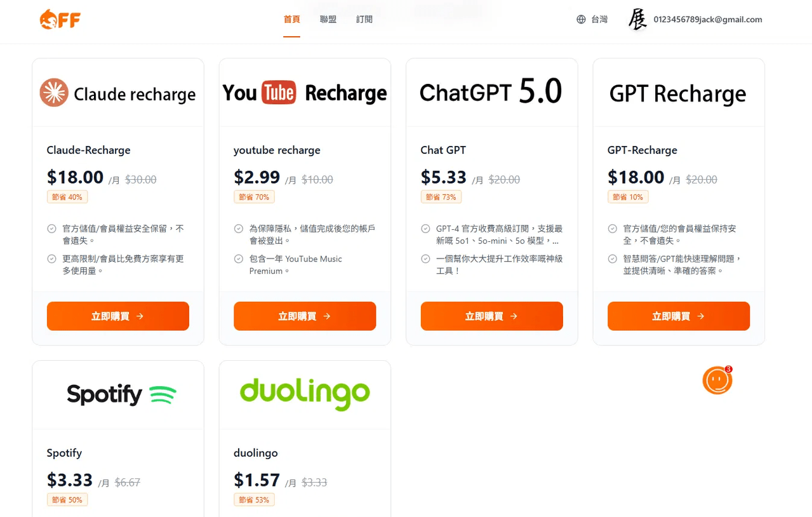Screen dimensions: 812x517
Task: Click the duolingo product title
Action: click(256, 453)
